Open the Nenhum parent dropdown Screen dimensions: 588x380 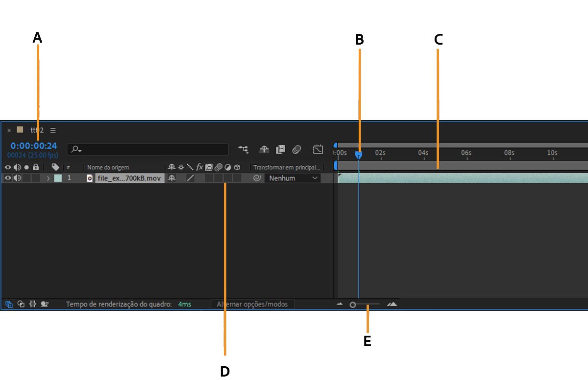point(293,178)
